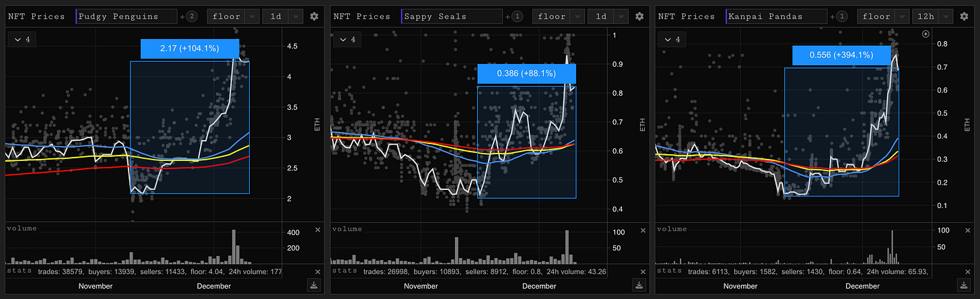
Task: Open floor dropdown in Kanpai Pandas panel
Action: 883,16
